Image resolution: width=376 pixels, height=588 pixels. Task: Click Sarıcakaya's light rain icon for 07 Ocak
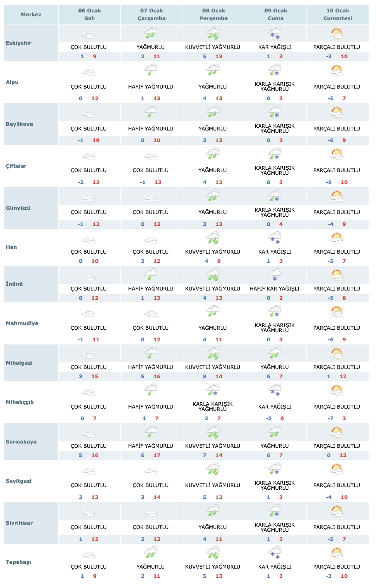click(x=151, y=432)
